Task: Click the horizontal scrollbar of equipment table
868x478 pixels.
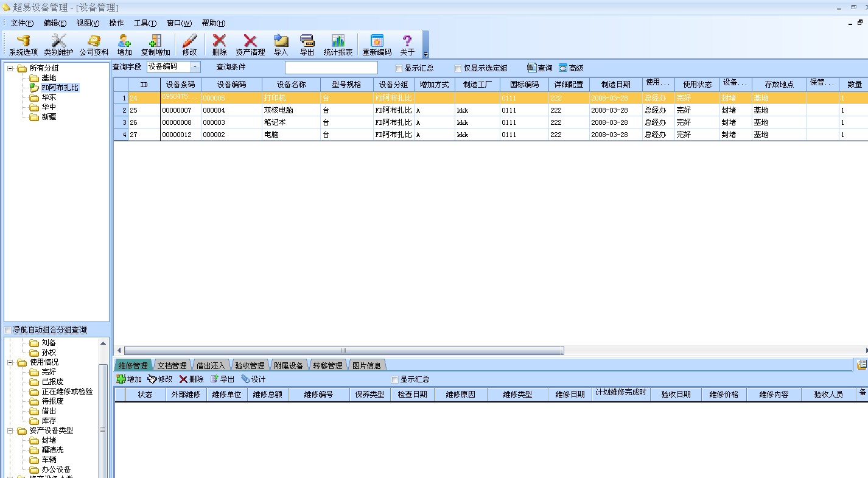Action: point(343,351)
